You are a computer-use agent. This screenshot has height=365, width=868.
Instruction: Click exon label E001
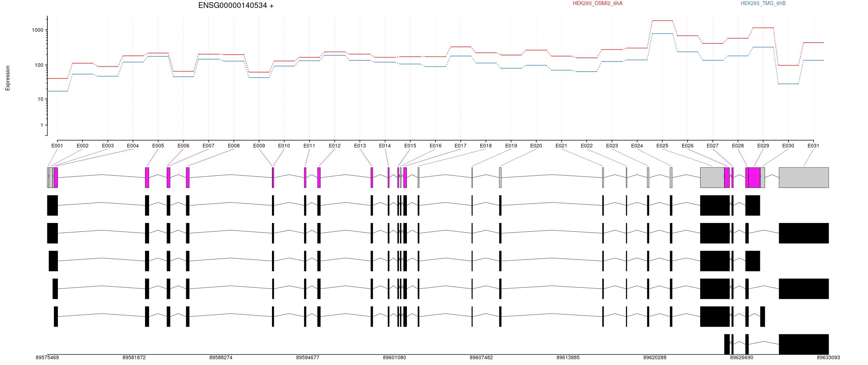point(57,146)
